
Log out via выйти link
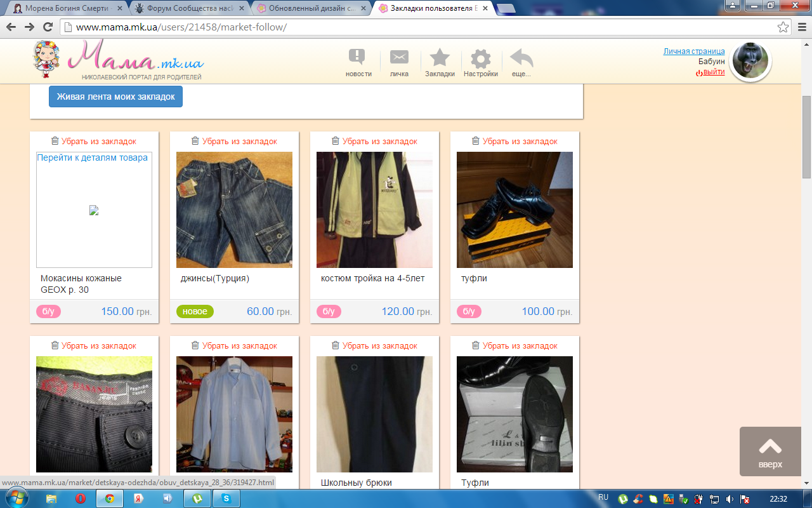click(x=713, y=72)
